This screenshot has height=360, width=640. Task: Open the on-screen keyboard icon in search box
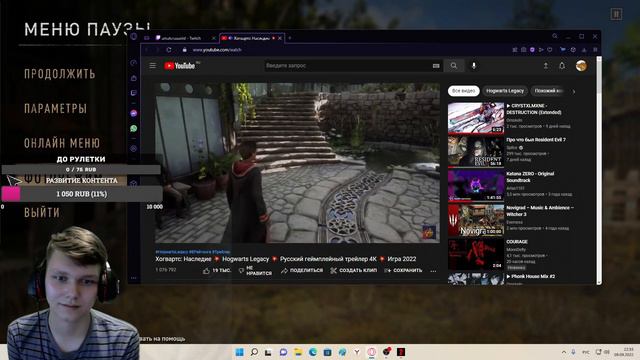(x=436, y=66)
